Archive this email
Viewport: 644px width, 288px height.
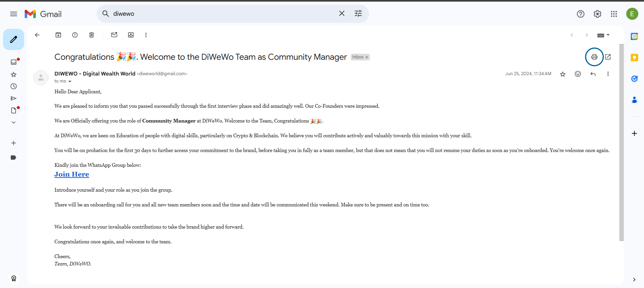click(58, 35)
